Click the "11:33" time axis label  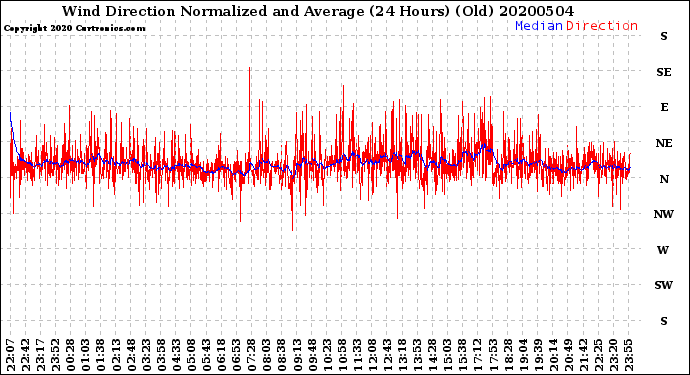pos(357,355)
